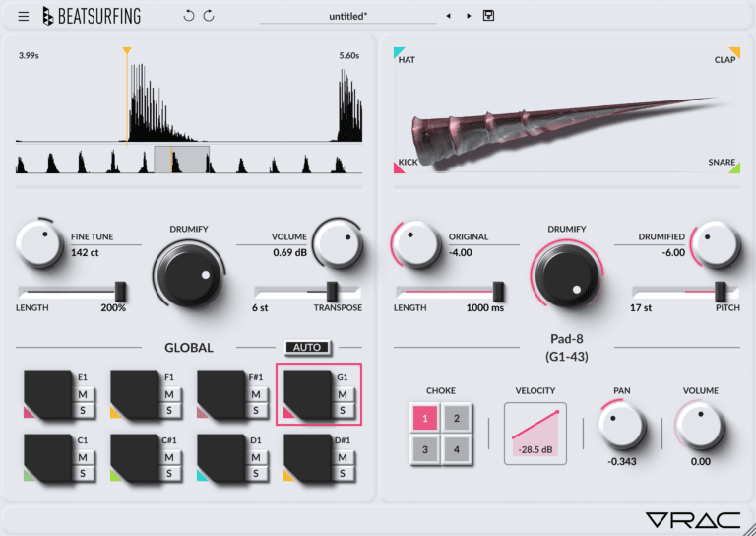The width and height of the screenshot is (756, 536).
Task: Trigger the G1 pad
Action: click(x=308, y=395)
